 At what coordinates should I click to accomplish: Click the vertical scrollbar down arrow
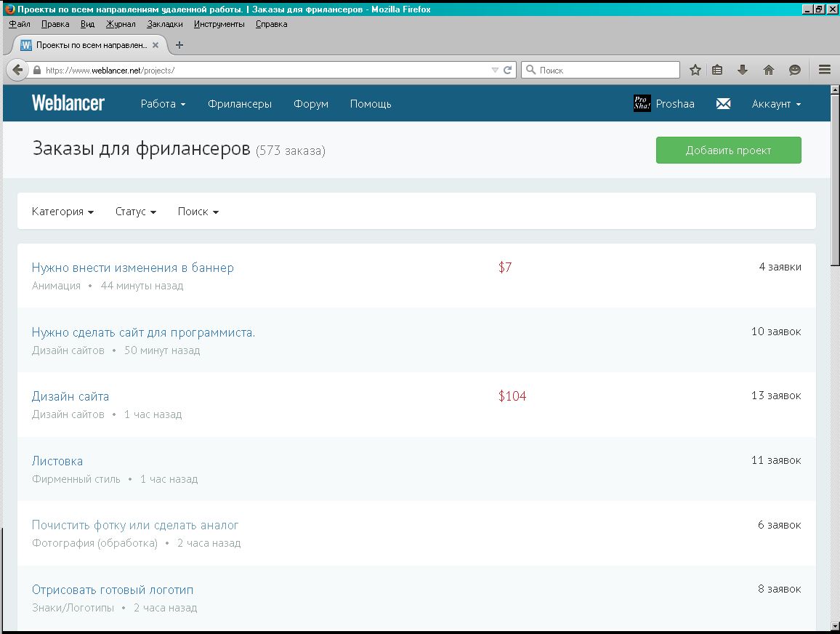tap(835, 625)
